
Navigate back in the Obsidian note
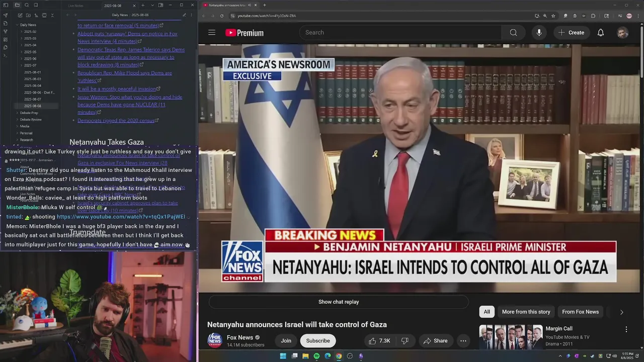coord(68,15)
